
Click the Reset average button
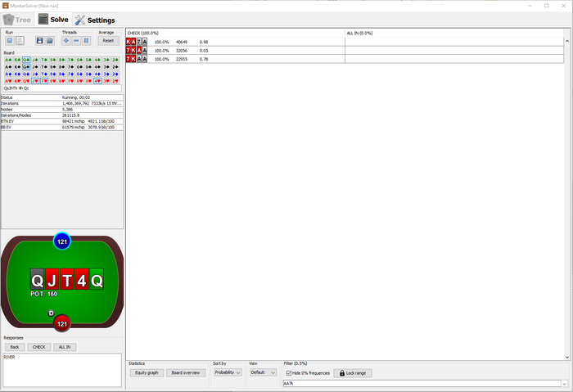coord(108,41)
